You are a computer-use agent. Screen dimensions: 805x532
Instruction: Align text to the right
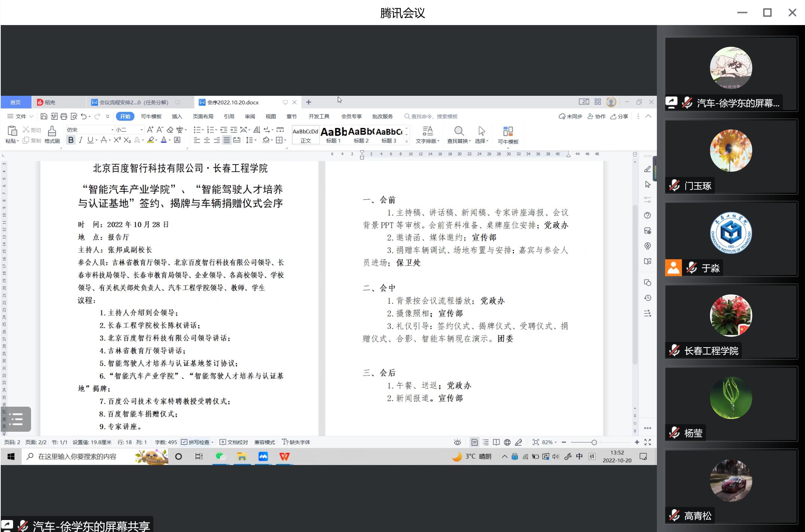click(217, 140)
